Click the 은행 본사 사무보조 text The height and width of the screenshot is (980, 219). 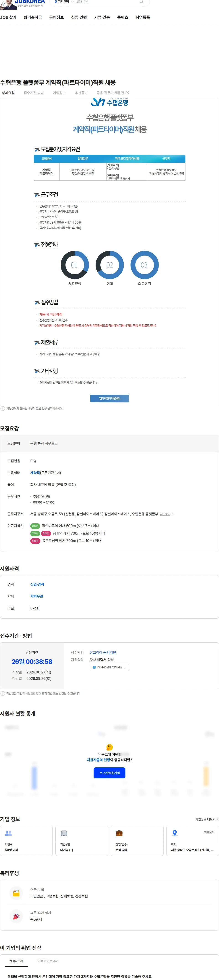click(x=44, y=443)
